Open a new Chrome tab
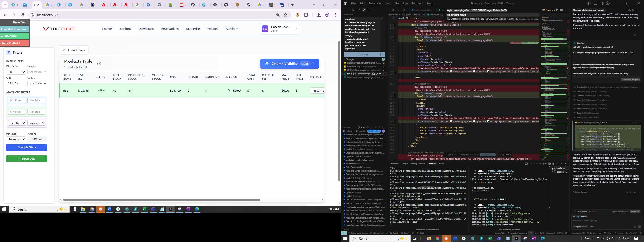Image resolution: width=644 pixels, height=242 pixels. coord(292,5)
